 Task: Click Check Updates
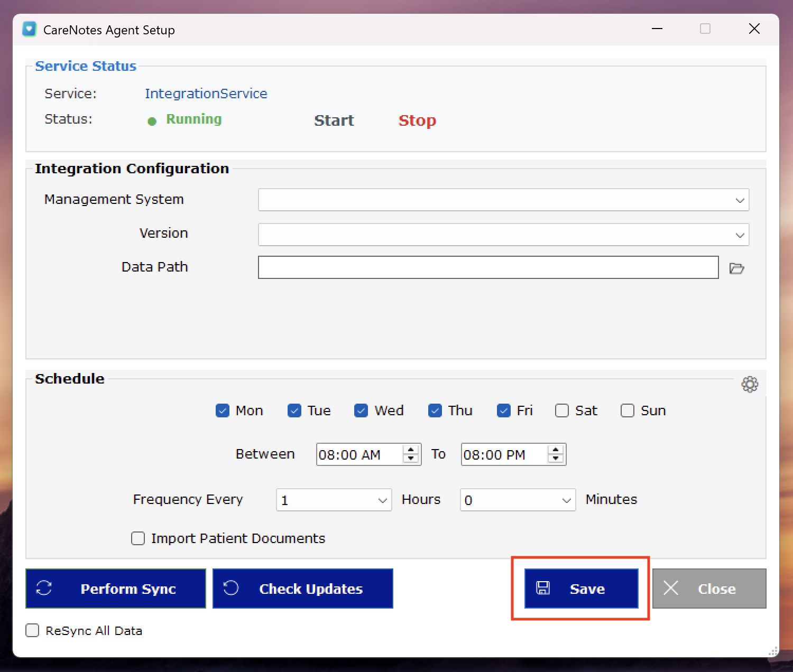(303, 589)
